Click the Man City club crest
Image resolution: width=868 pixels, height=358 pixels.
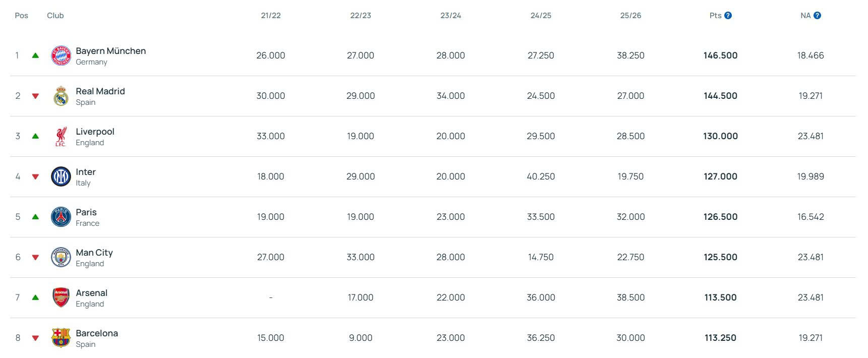(x=61, y=257)
